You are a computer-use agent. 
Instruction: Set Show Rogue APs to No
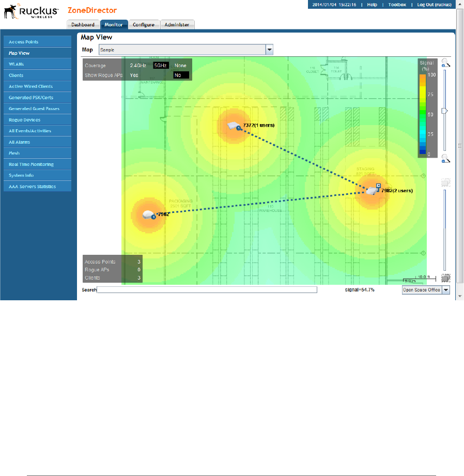click(x=181, y=75)
